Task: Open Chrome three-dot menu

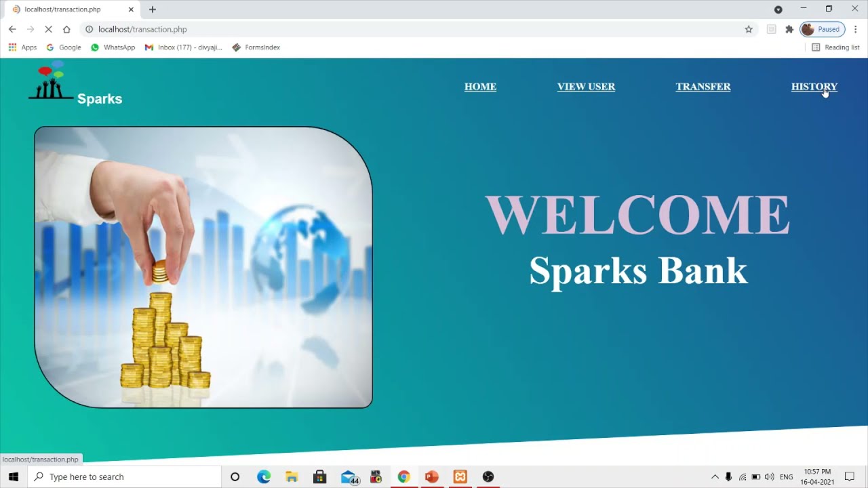Action: tap(856, 29)
